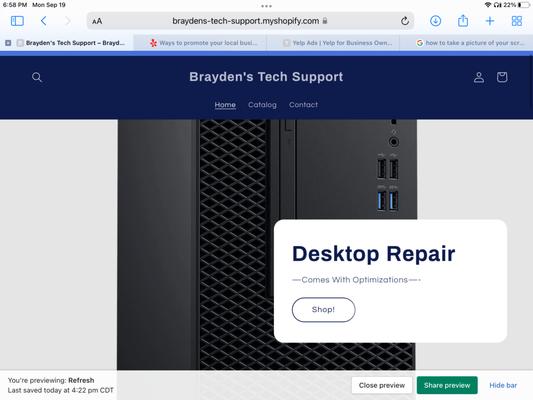Open the store search magnifier icon
The width and height of the screenshot is (533, 400).
tap(37, 77)
